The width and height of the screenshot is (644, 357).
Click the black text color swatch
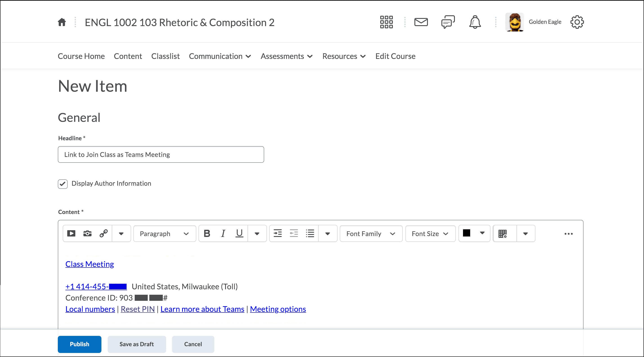pos(467,233)
